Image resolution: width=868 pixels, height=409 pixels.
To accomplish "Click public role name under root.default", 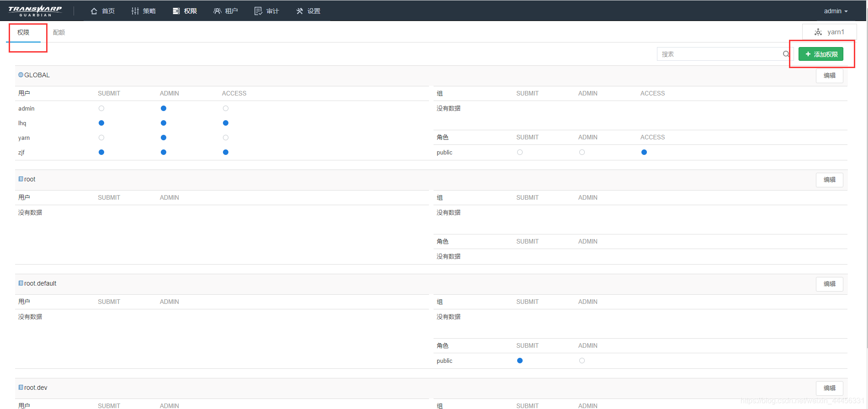I will point(445,361).
